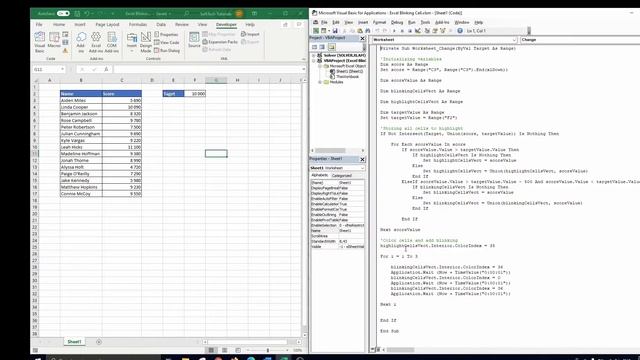Open COM Add-ins dialog
The width and height of the screenshot is (640, 360).
(x=111, y=42)
